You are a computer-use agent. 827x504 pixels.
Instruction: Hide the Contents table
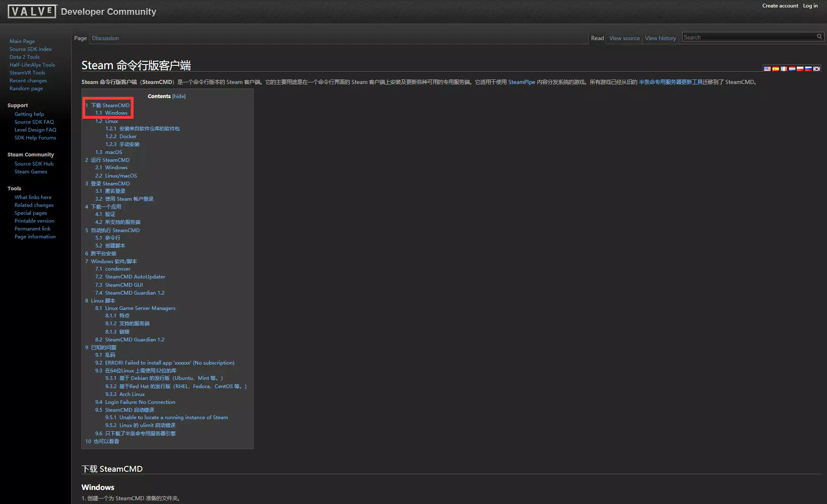pyautogui.click(x=179, y=96)
